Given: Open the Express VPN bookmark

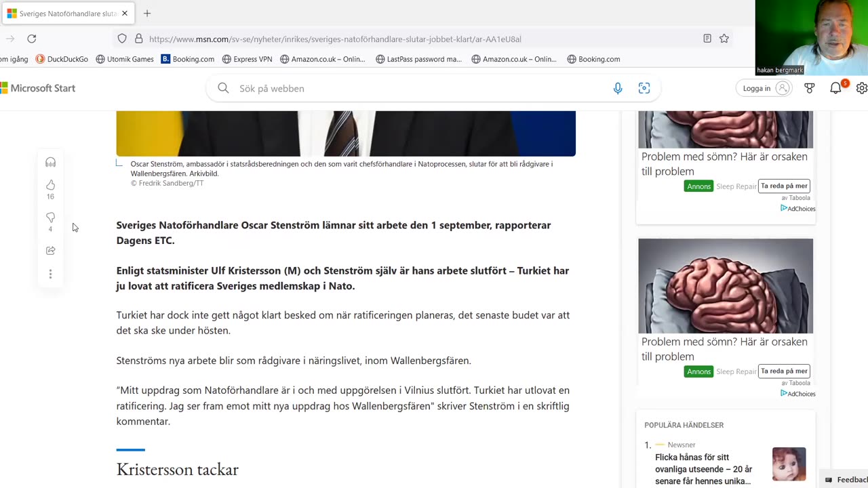Looking at the screenshot, I should pos(247,59).
